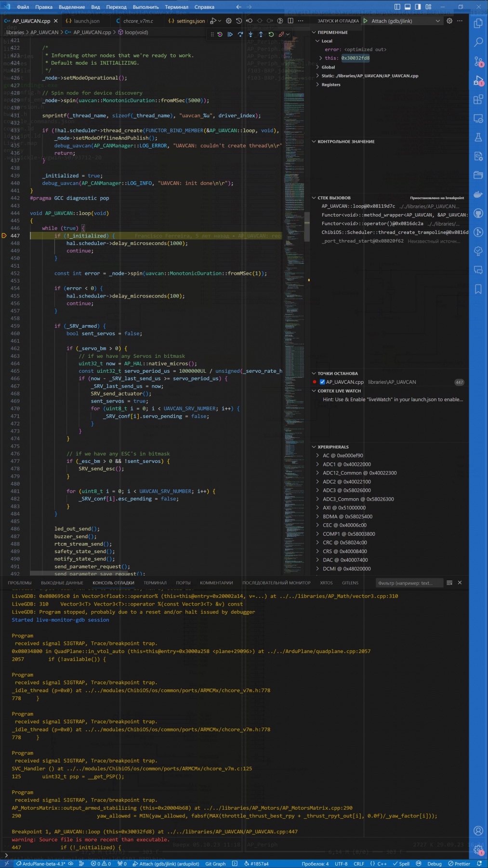Screen dimensions: 488x868
Task: Open the Search view in activity bar
Action: pos(478,42)
